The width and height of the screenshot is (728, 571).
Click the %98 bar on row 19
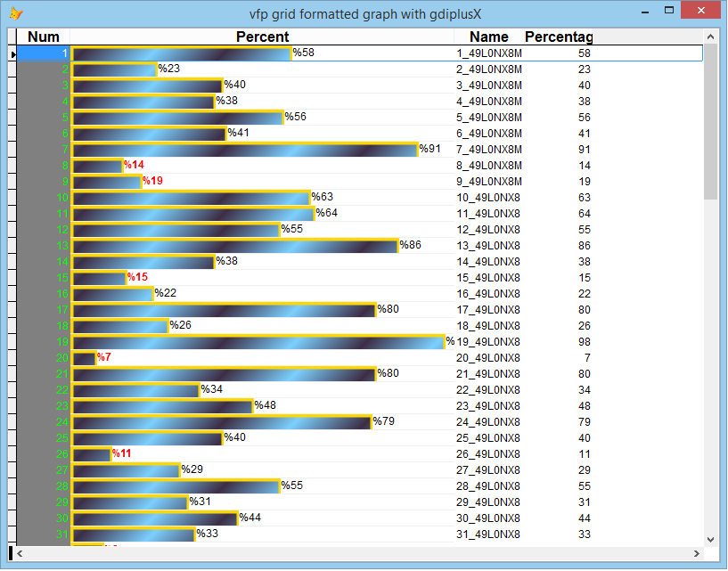pos(258,341)
